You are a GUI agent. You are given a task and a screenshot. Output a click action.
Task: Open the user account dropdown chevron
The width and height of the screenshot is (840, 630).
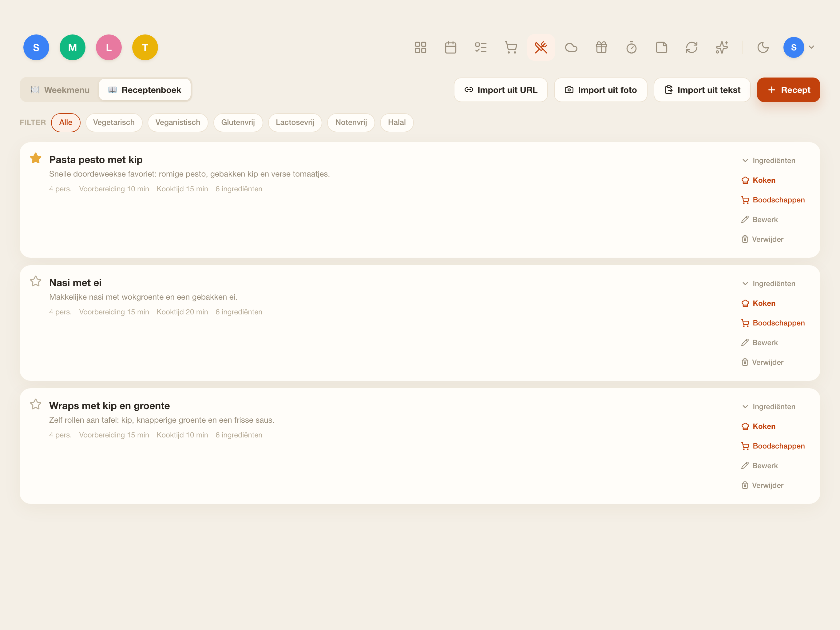pos(811,47)
